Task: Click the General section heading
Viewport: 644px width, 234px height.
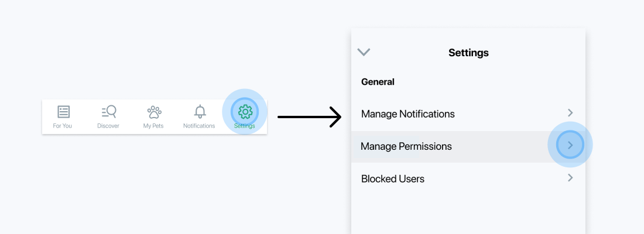Action: tap(378, 82)
